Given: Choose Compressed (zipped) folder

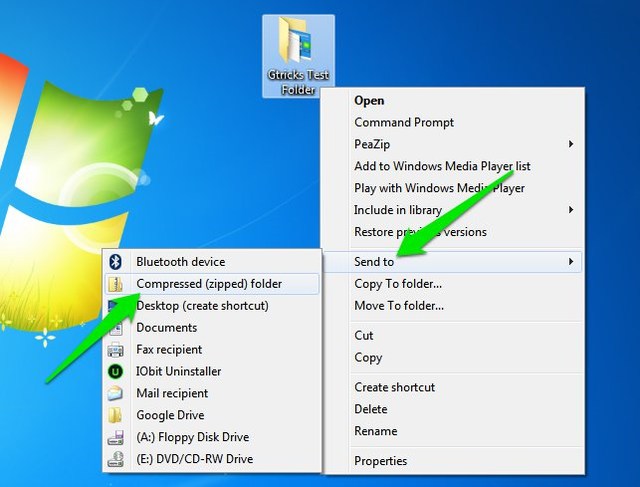Looking at the screenshot, I should pyautogui.click(x=212, y=284).
